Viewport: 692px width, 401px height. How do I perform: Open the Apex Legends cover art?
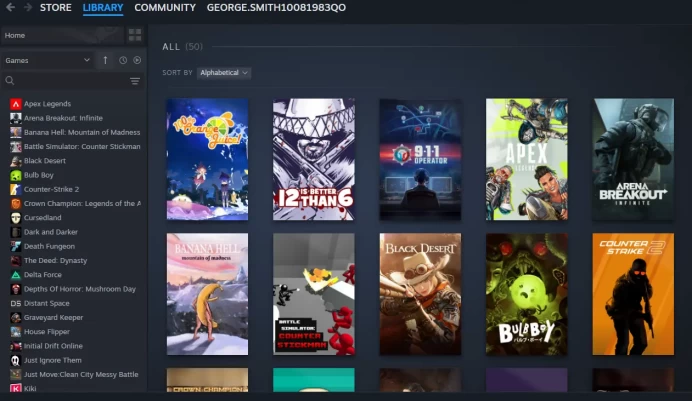tap(527, 159)
